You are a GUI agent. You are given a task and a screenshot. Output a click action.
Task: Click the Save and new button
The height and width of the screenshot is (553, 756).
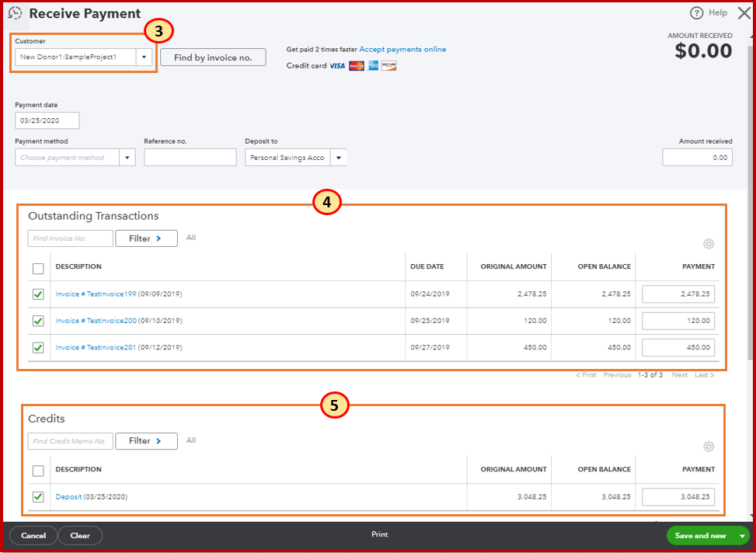tap(700, 536)
